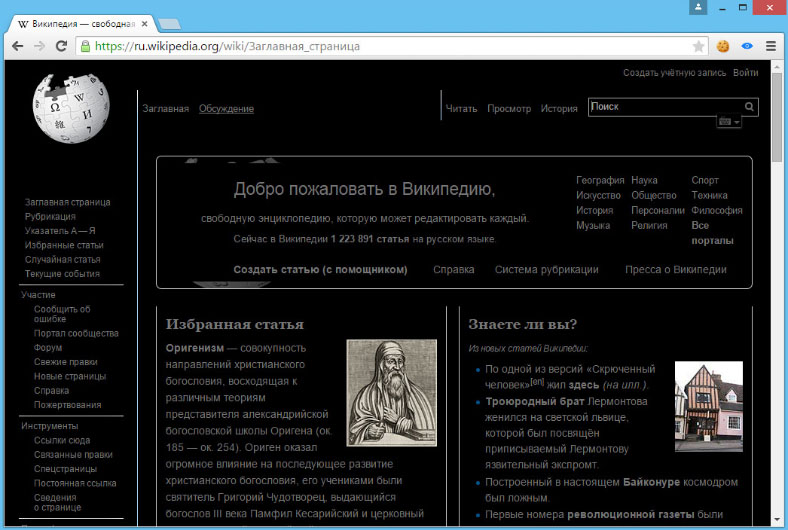Open a new browser tab
This screenshot has width=788, height=530.
pyautogui.click(x=169, y=24)
